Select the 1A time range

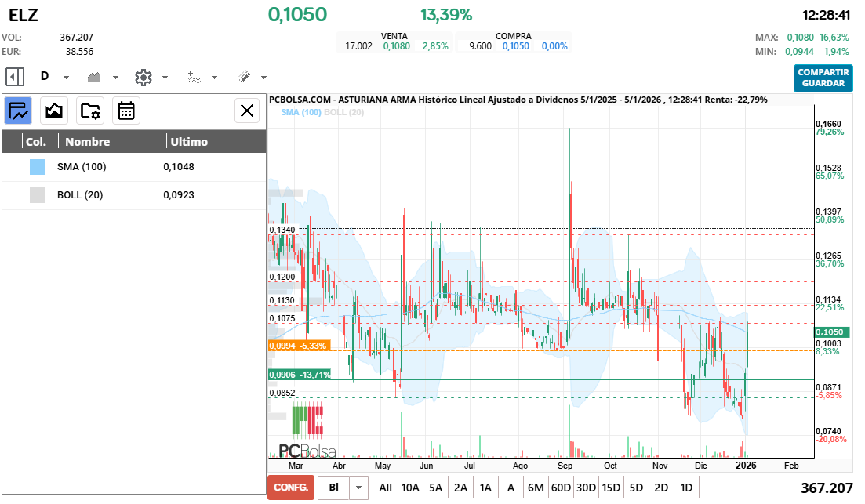click(x=485, y=488)
